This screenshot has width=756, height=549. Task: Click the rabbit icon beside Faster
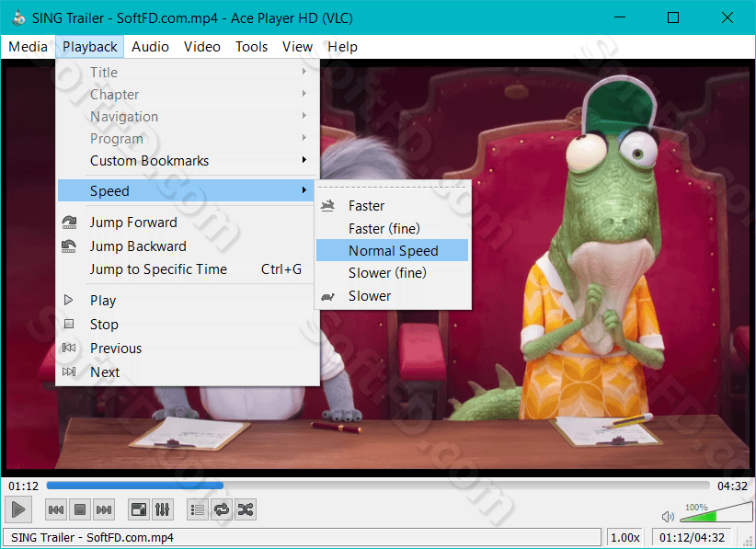[327, 206]
